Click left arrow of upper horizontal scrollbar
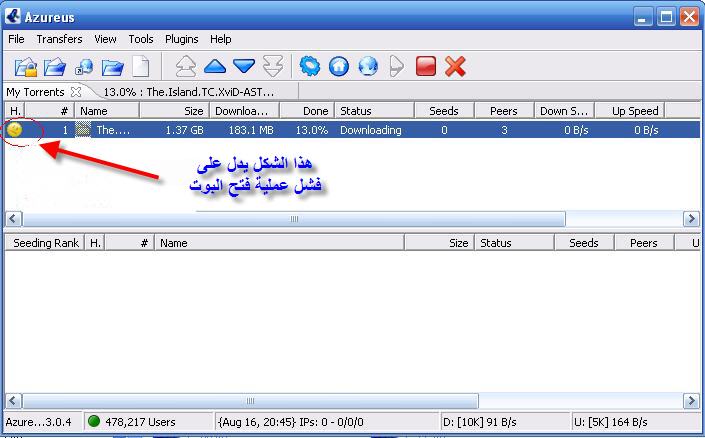The height and width of the screenshot is (438, 705). coord(13,219)
